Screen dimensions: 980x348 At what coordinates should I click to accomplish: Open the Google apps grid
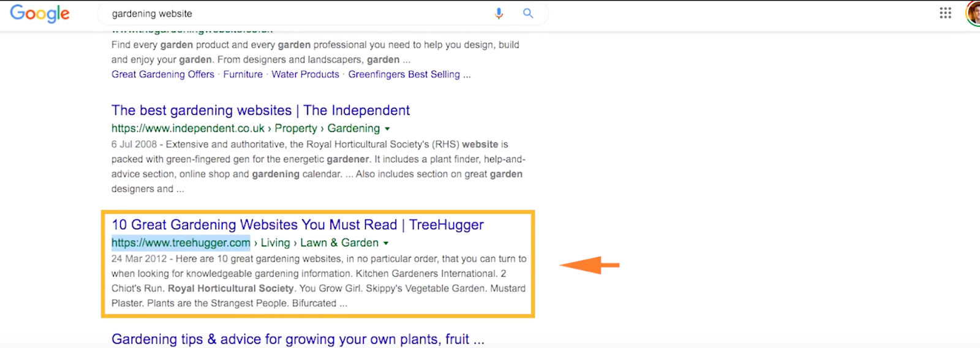(x=946, y=13)
